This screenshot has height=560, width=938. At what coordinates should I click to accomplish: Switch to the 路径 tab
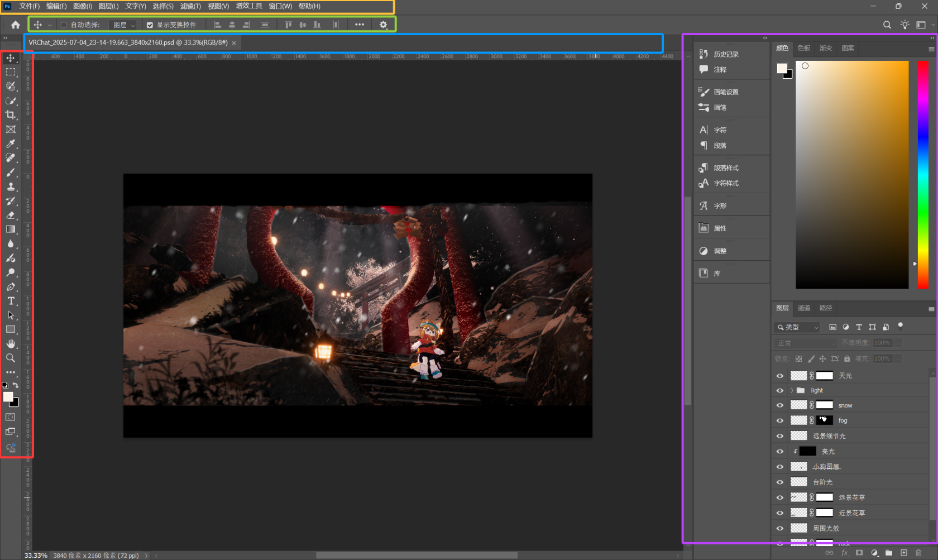coord(826,308)
